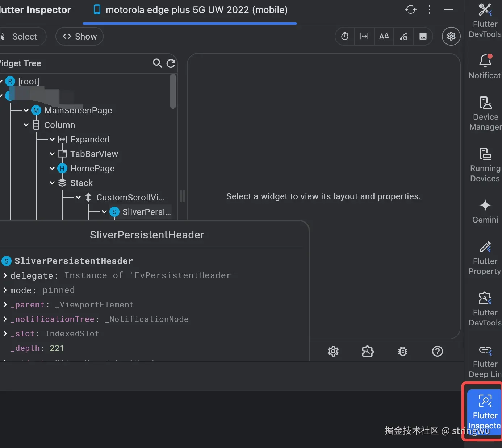This screenshot has height=448, width=502.
Task: Collapse the HomePage tree node
Action: 52,168
